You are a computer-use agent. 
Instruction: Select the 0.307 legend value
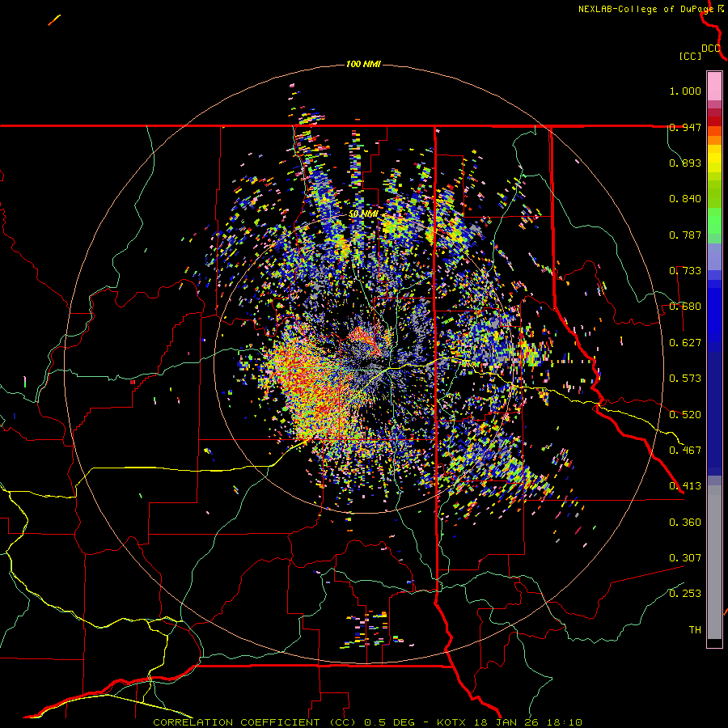[x=685, y=558]
